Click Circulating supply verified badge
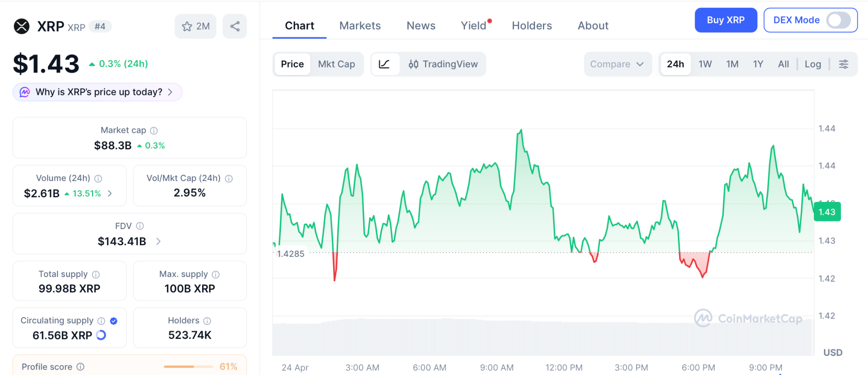 114,321
